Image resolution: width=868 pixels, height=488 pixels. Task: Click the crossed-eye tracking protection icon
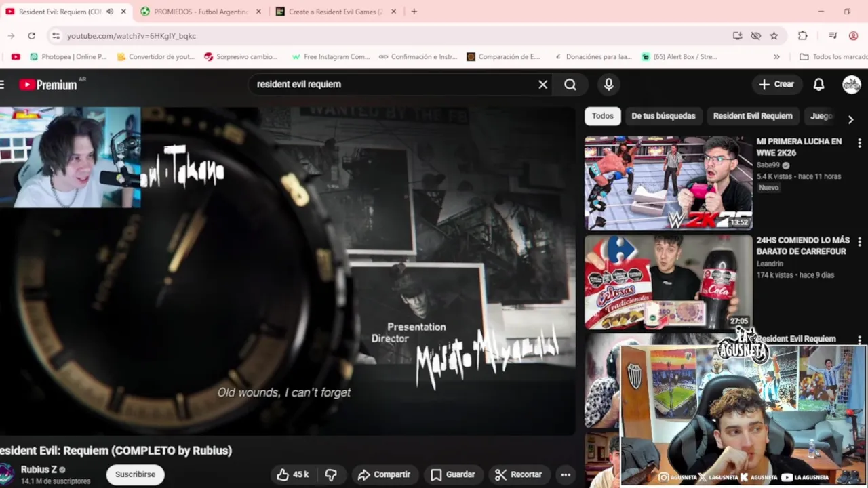click(755, 35)
